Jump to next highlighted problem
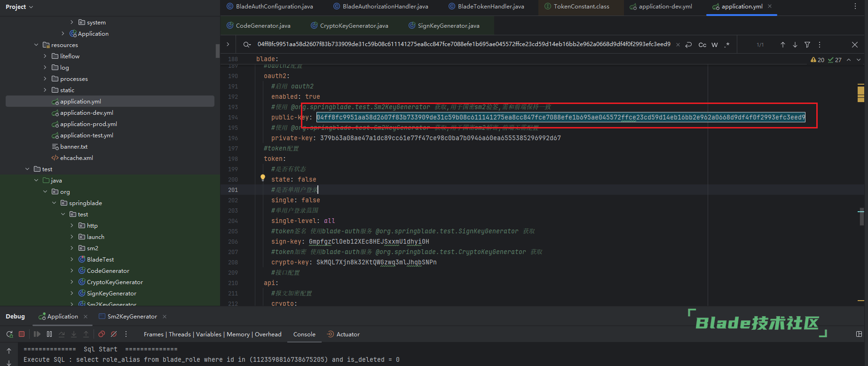868x366 pixels. [x=859, y=60]
